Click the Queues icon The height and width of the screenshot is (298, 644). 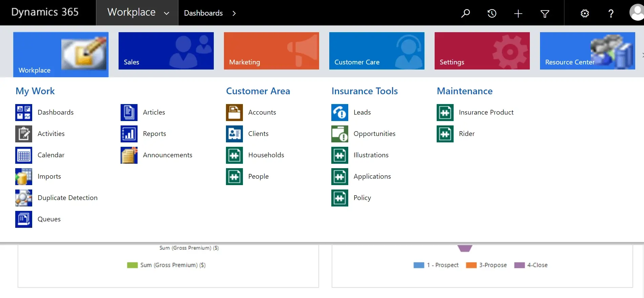[24, 219]
